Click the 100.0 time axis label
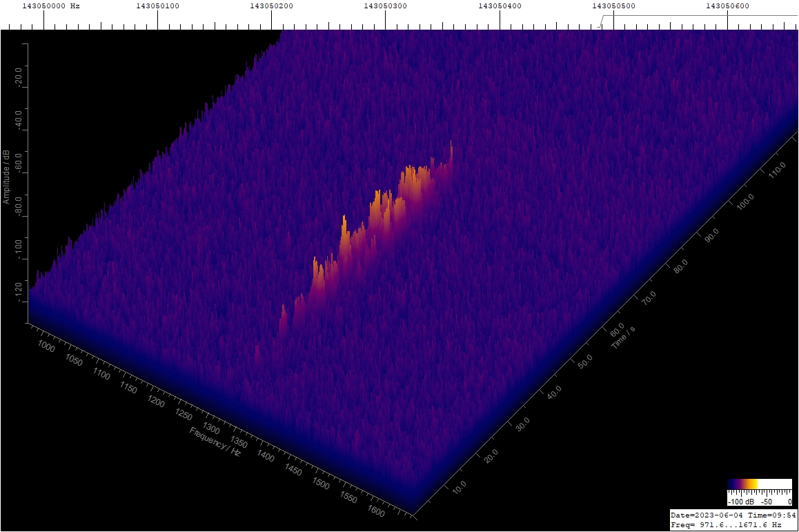 (745, 201)
